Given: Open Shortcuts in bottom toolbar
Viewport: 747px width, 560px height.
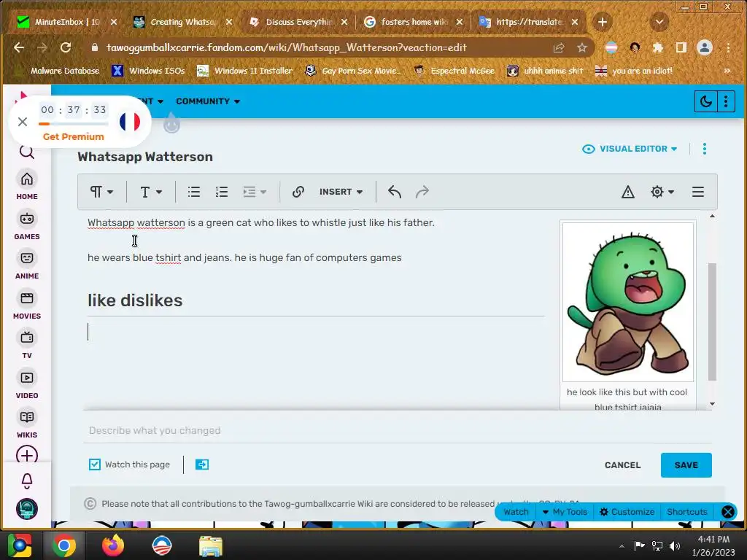Looking at the screenshot, I should click(687, 512).
